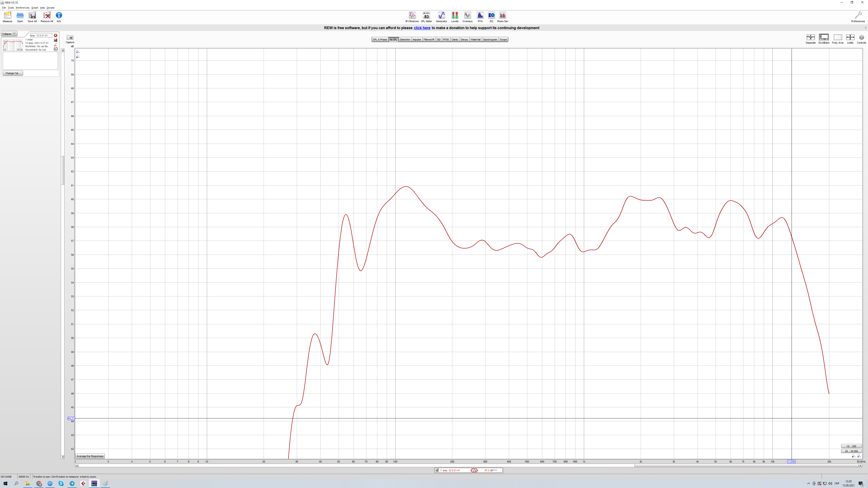This screenshot has height=488, width=868.
Task: Uncheck trace 1 visibility checkbox in legend
Action: pos(437,470)
